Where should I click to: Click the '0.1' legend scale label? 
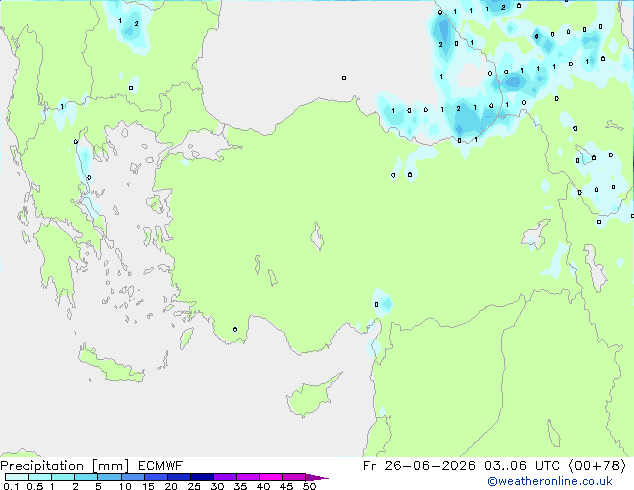(11, 486)
